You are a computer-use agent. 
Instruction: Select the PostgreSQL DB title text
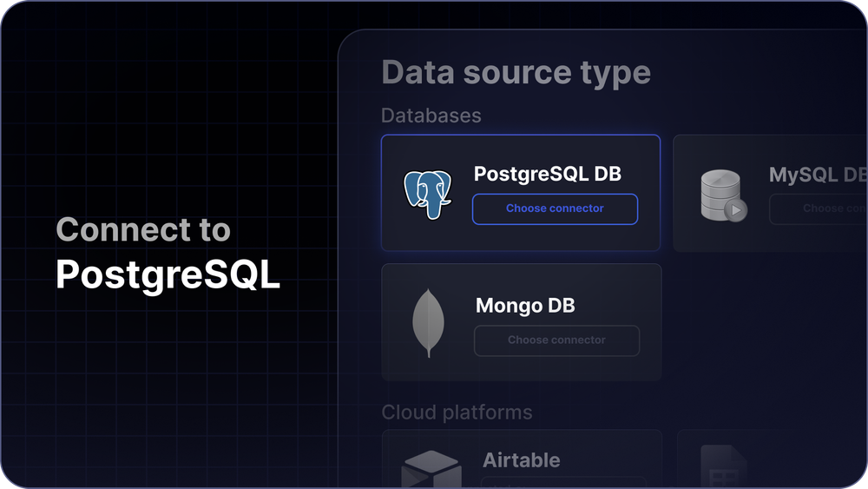(x=547, y=174)
